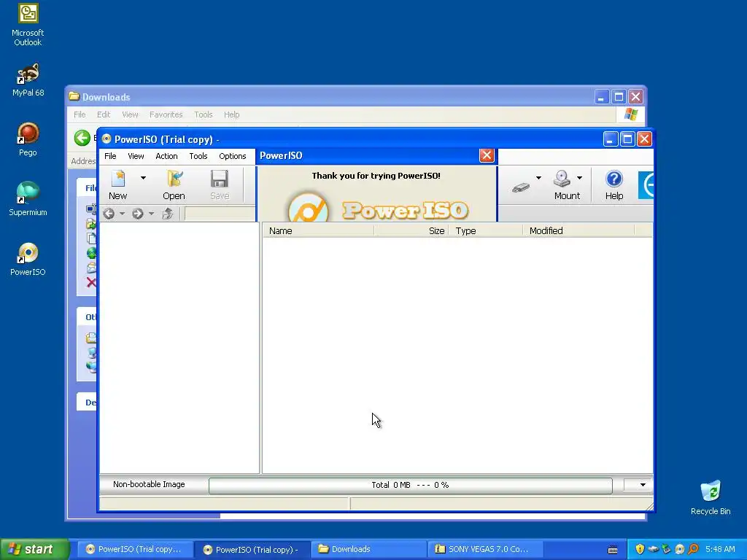Click the yellow security shield tray icon
747x560 pixels.
pyautogui.click(x=640, y=549)
